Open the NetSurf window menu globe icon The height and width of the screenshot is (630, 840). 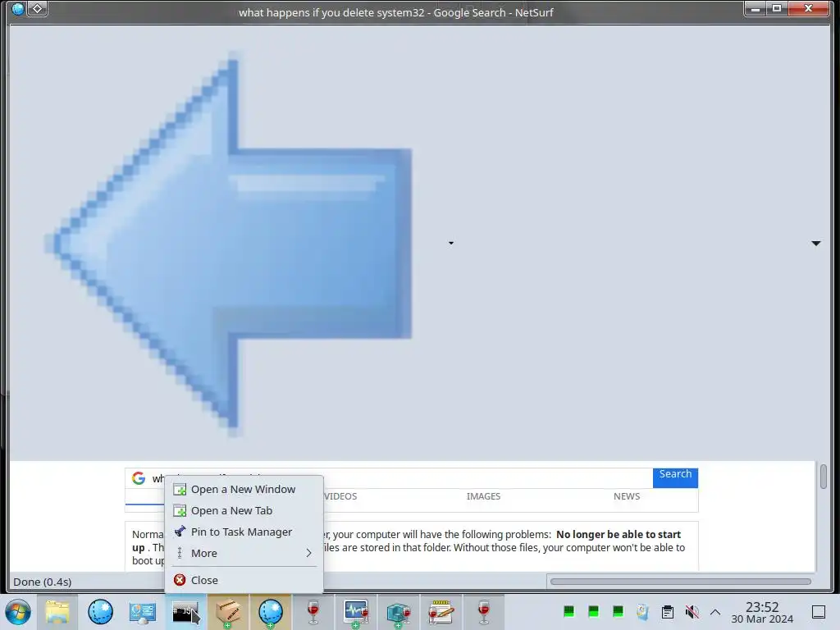(18, 8)
